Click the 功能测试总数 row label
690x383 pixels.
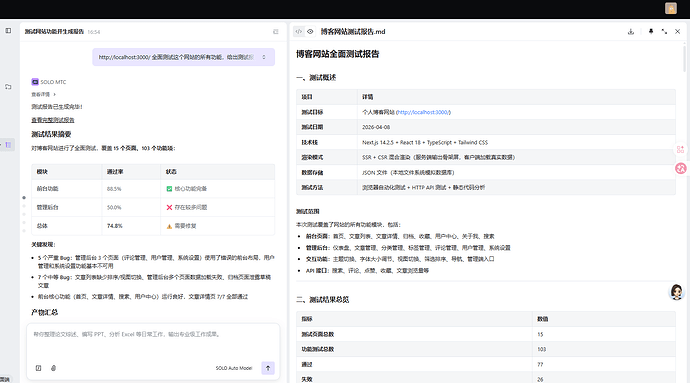(x=318, y=350)
